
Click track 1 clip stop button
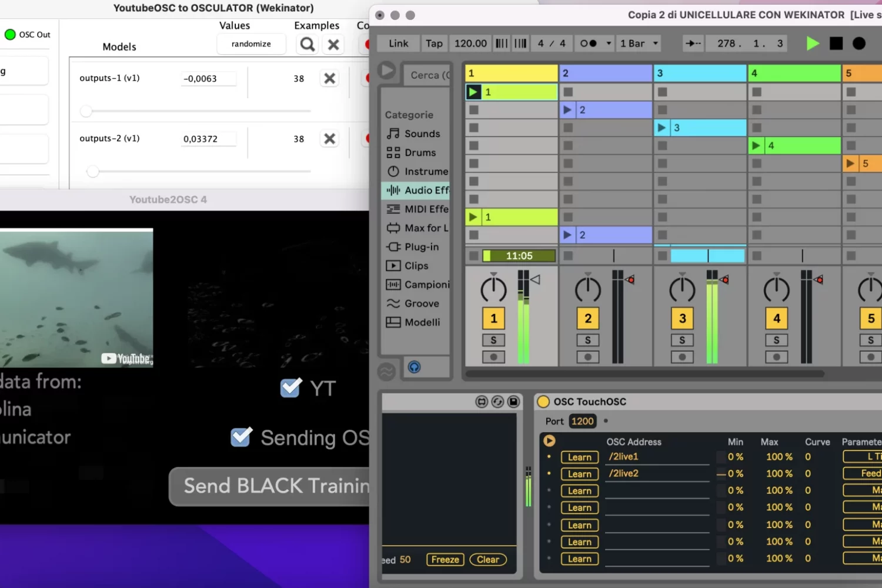[x=474, y=256]
